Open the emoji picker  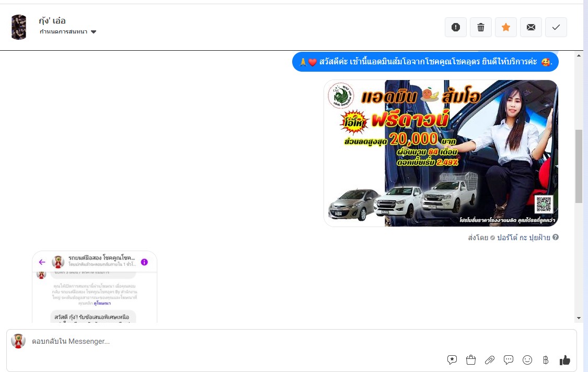[x=527, y=360]
